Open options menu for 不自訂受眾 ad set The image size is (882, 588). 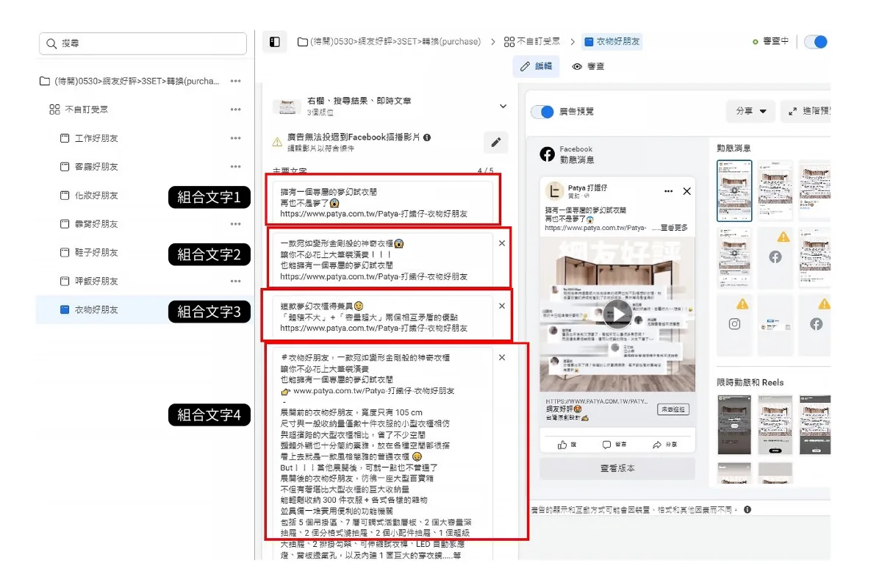pos(235,110)
